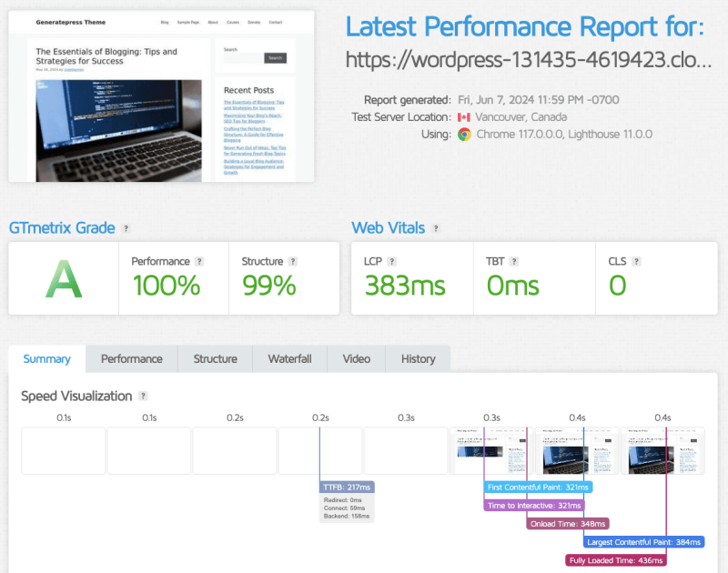Screen dimensions: 728x573
Task: Click Time to Interactive: 321ms marker
Action: [534, 506]
